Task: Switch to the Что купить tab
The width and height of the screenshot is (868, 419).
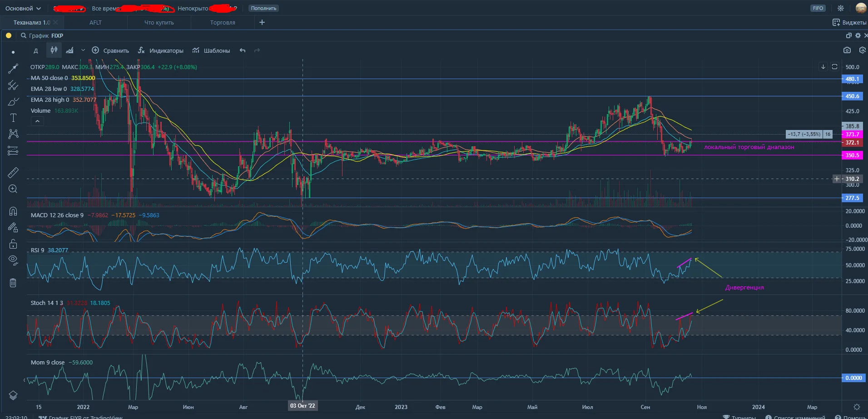Action: [x=159, y=22]
